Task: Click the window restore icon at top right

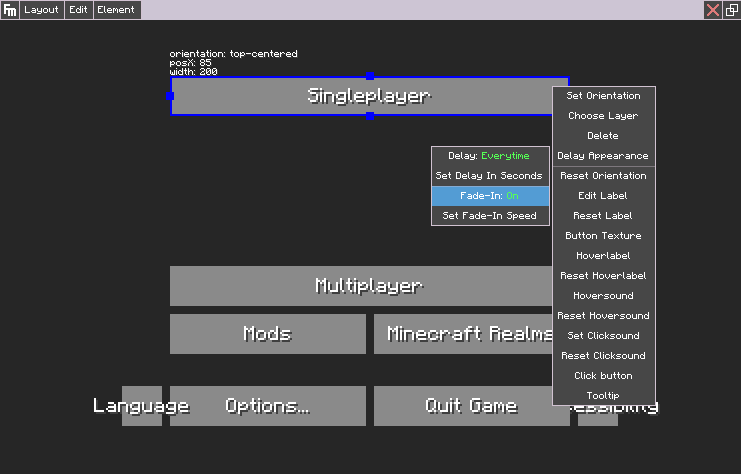Action: pos(732,9)
